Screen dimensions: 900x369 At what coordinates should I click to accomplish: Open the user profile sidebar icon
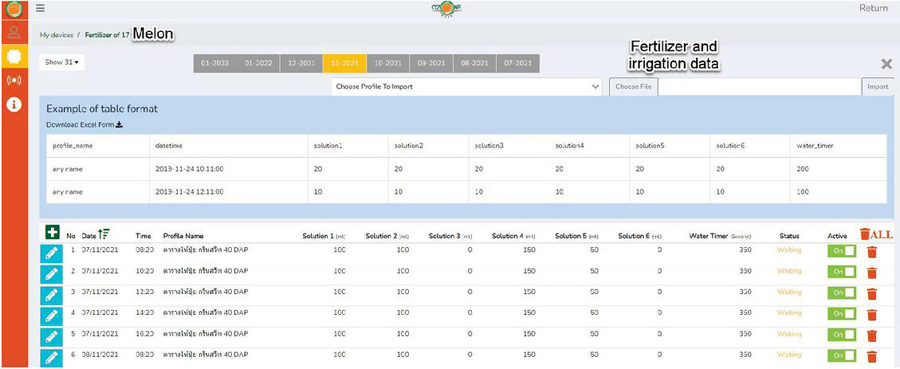[x=14, y=32]
